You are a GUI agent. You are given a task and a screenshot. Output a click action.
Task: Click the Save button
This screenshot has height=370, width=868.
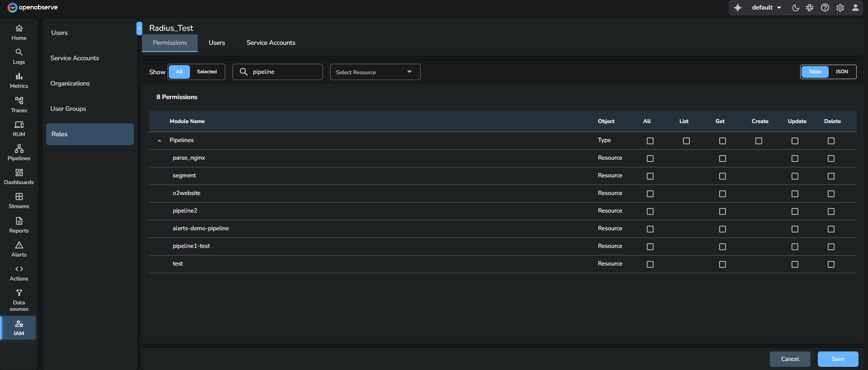click(x=838, y=359)
